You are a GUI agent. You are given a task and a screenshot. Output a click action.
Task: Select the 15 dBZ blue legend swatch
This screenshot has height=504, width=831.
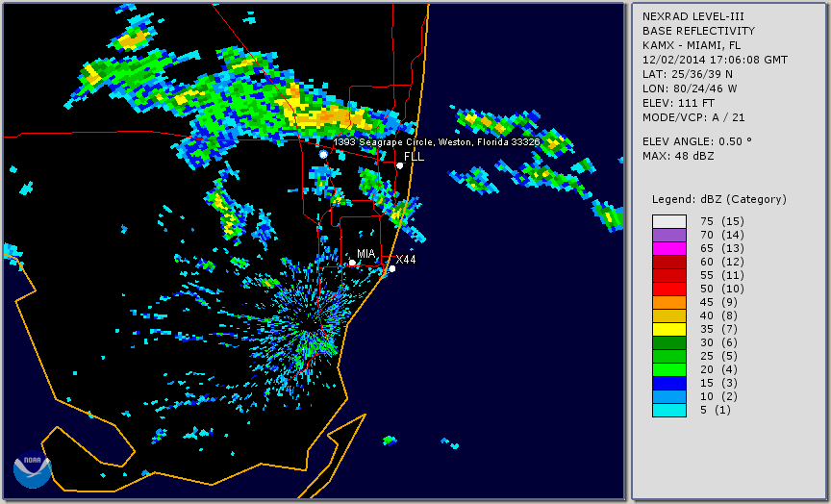click(x=668, y=383)
